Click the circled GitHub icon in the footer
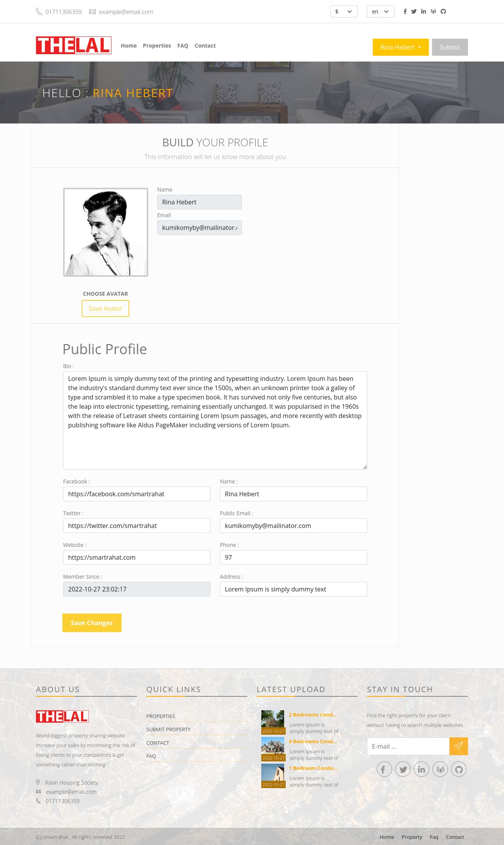The image size is (504, 845). (459, 769)
